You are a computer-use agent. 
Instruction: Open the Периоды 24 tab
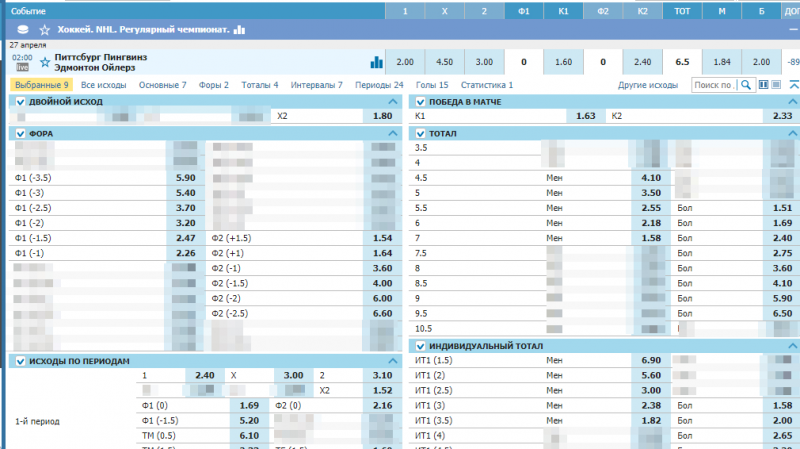click(379, 86)
